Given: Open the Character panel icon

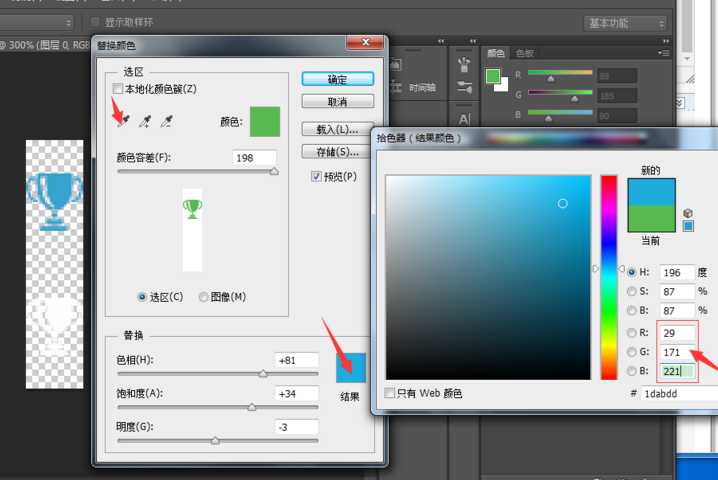Looking at the screenshot, I should click(x=464, y=120).
